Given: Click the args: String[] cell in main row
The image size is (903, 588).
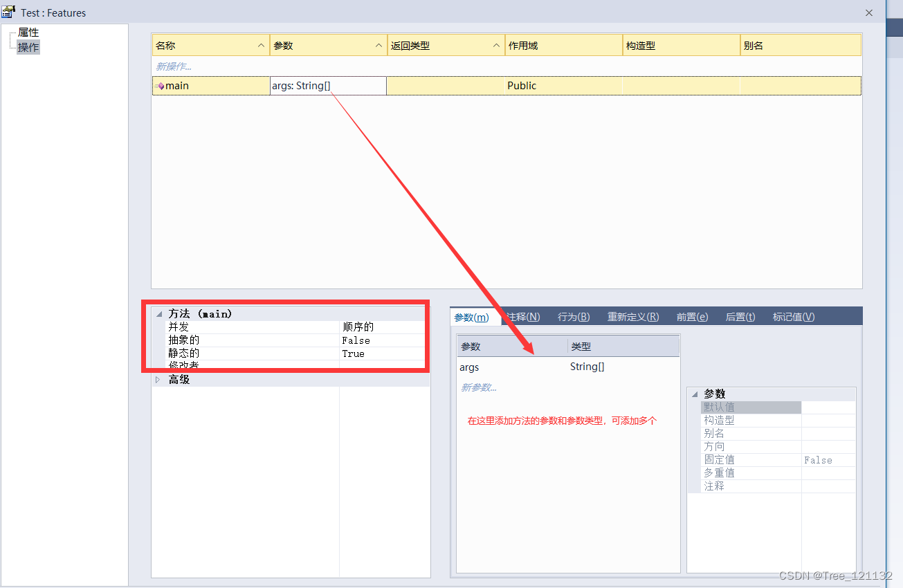Looking at the screenshot, I should (x=328, y=86).
